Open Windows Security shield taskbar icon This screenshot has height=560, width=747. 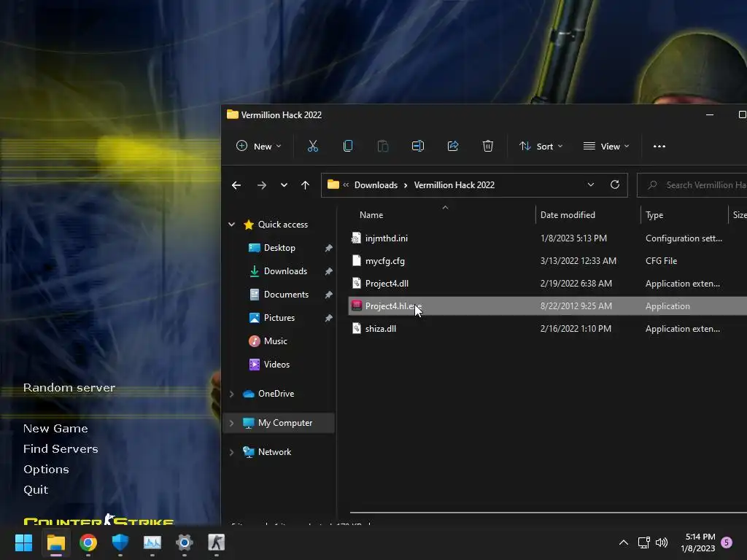[120, 542]
